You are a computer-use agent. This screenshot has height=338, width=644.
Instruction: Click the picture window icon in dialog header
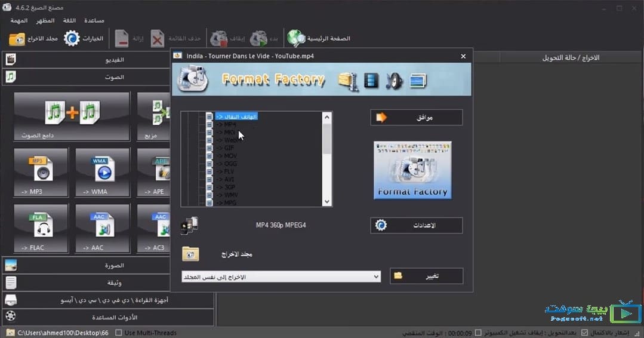point(418,81)
